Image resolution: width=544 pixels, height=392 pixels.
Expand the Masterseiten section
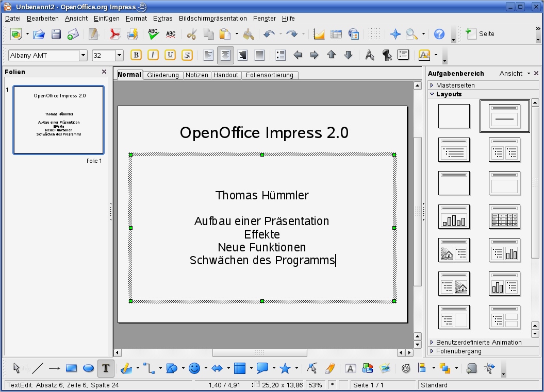click(x=455, y=85)
